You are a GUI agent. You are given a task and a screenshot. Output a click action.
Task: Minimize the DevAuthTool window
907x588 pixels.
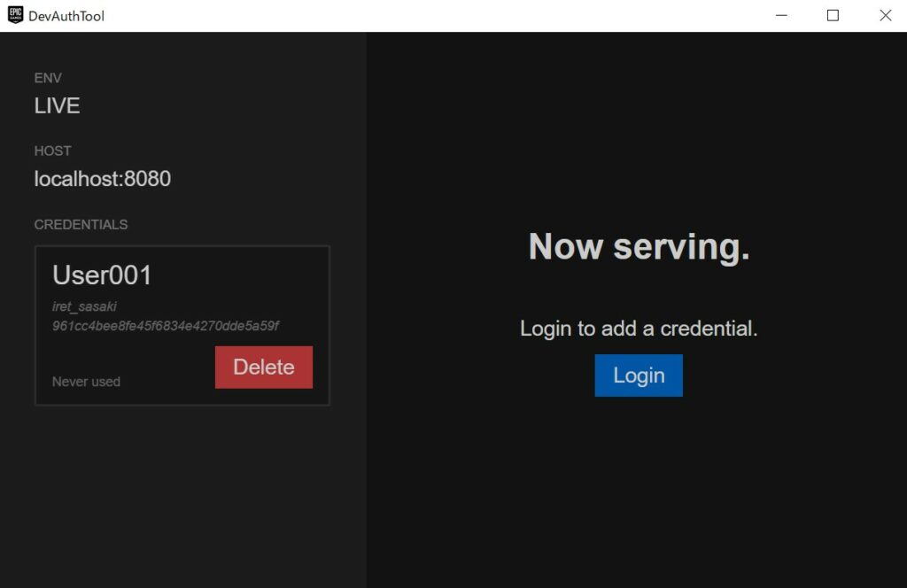[x=780, y=15]
